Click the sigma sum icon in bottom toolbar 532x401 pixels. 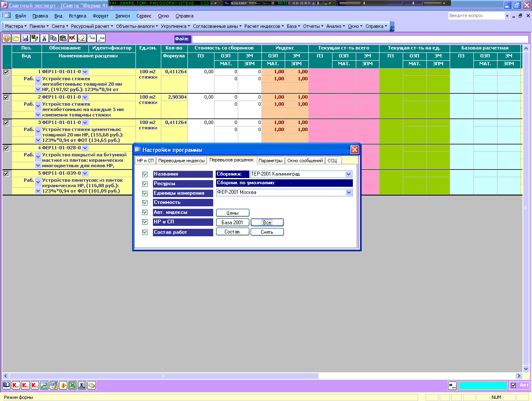pyautogui.click(x=82, y=385)
